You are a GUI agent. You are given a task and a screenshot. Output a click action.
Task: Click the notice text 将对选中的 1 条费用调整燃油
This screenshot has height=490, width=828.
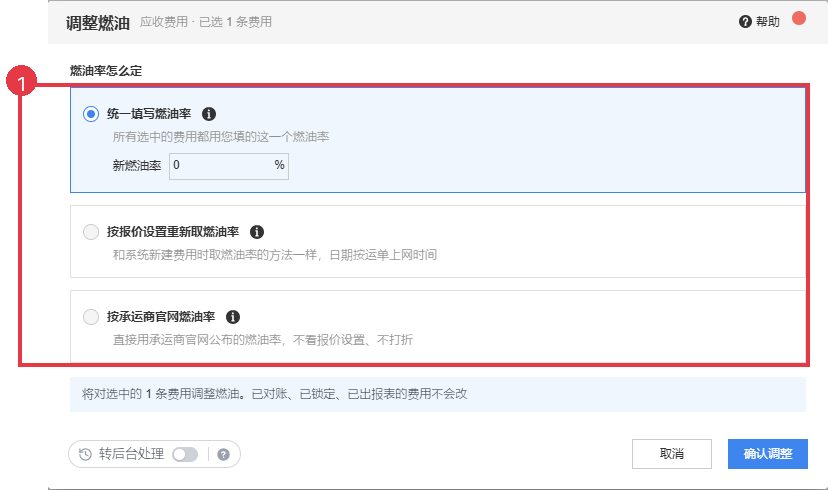161,394
